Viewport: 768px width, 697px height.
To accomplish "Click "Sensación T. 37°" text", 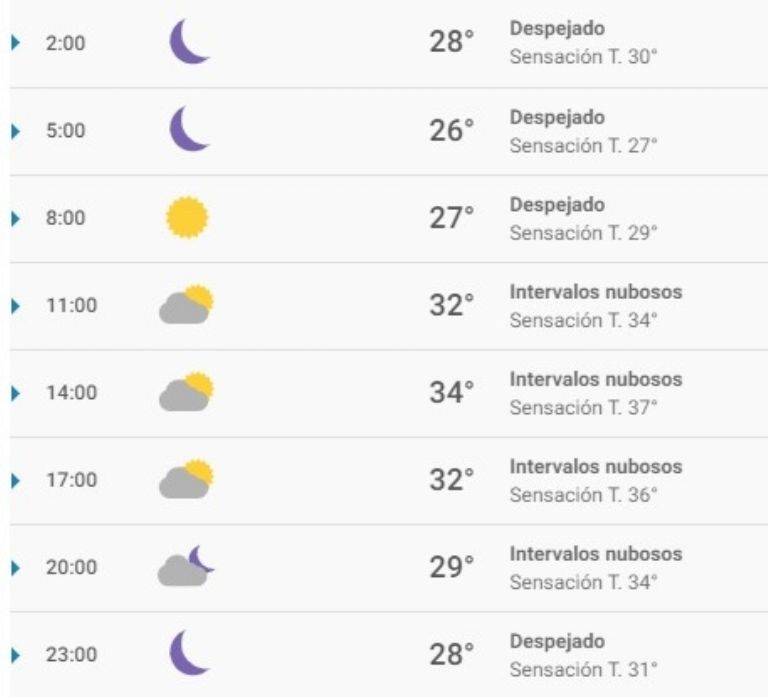I will [x=583, y=408].
